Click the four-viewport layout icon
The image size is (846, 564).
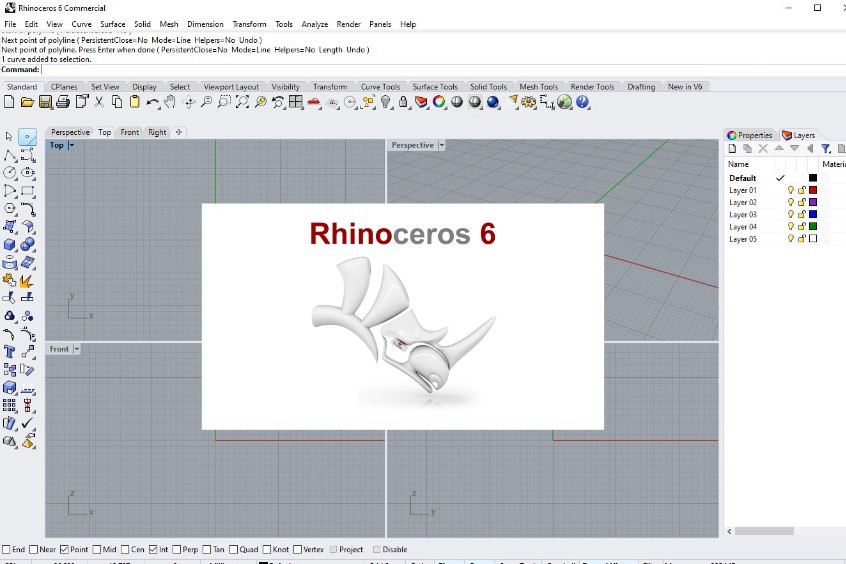pos(296,102)
